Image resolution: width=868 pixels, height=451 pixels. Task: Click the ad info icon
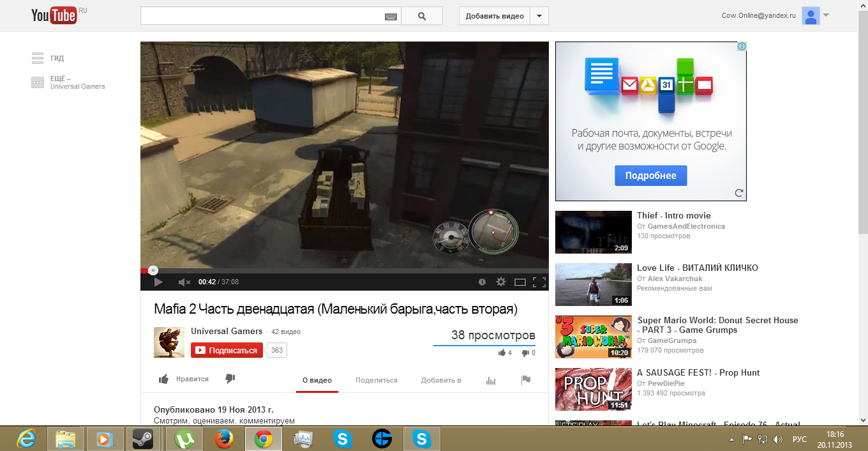[742, 47]
